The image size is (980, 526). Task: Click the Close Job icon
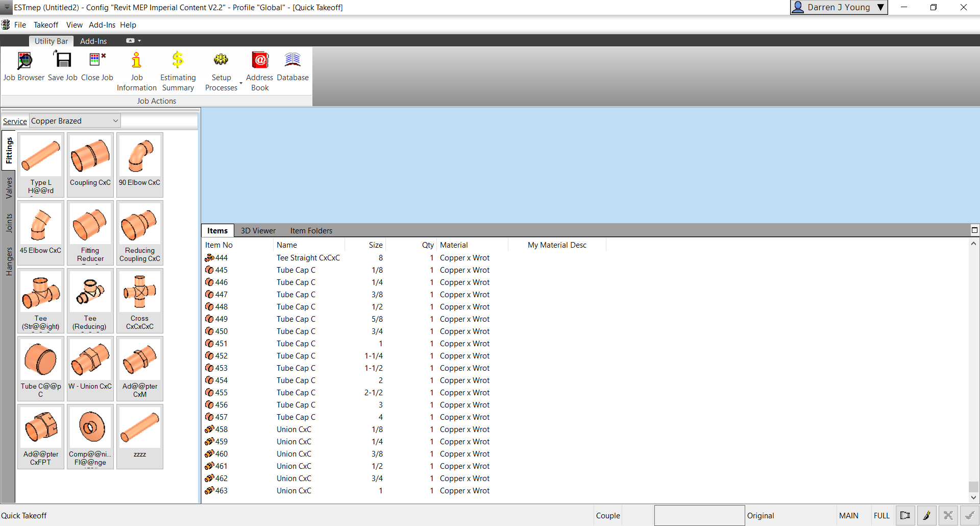[97, 66]
